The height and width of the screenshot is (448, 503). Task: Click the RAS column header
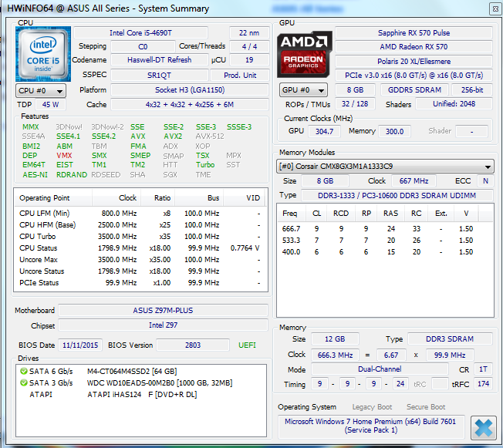[390, 214]
